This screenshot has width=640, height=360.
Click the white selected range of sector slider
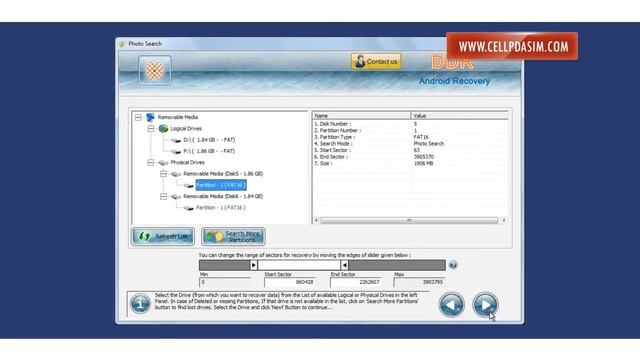pos(299,265)
